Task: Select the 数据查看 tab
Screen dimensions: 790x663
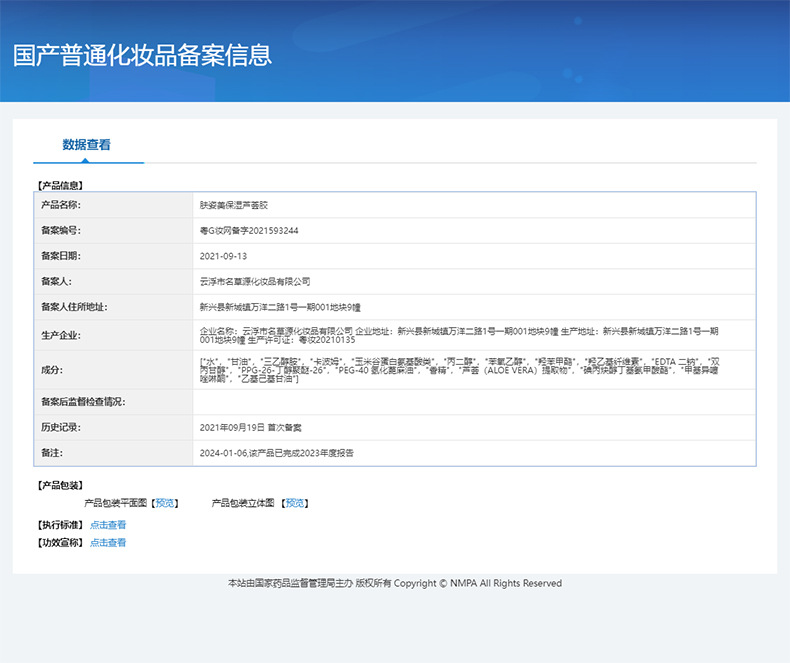Action: [87, 145]
